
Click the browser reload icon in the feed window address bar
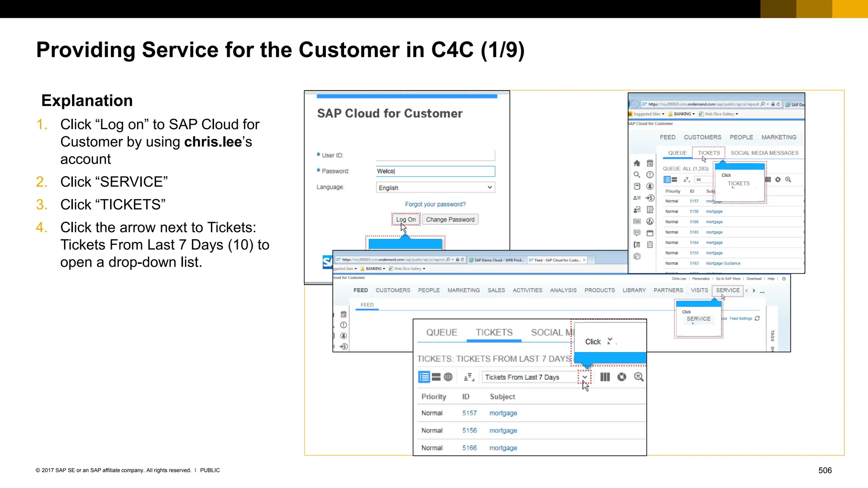pyautogui.click(x=462, y=260)
